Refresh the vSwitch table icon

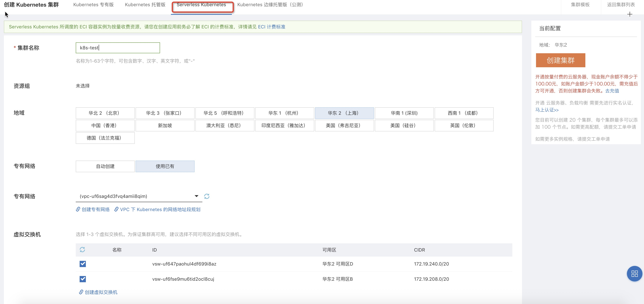tap(82, 250)
